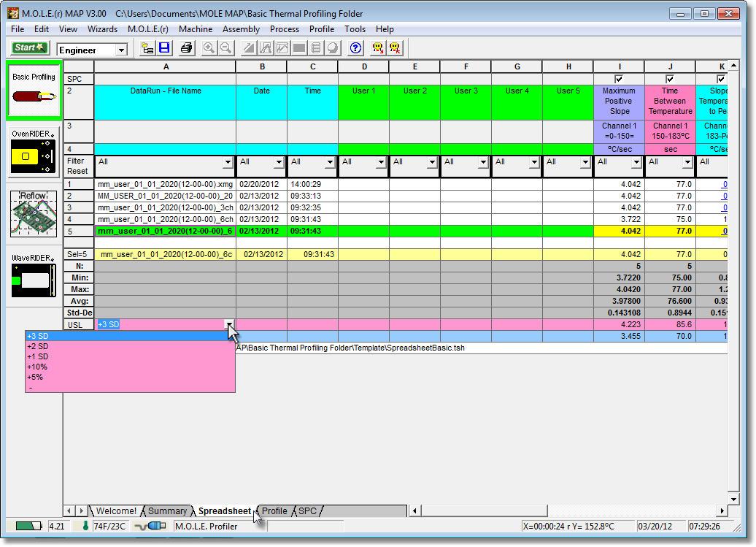This screenshot has height=547, width=756.
Task: Click the first yellow headset face icon
Action: click(378, 47)
